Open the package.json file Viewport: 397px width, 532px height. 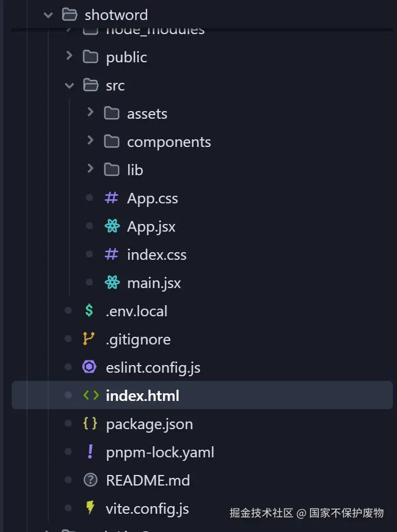coord(149,424)
